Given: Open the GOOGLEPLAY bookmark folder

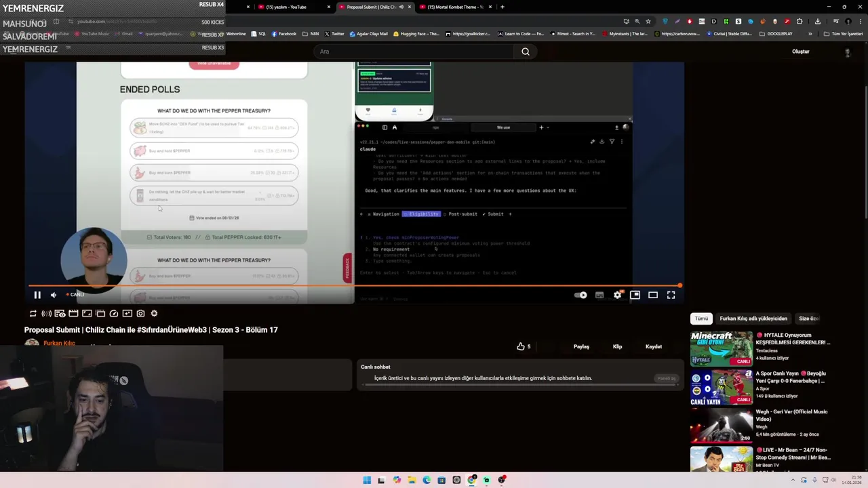Looking at the screenshot, I should 776,34.
